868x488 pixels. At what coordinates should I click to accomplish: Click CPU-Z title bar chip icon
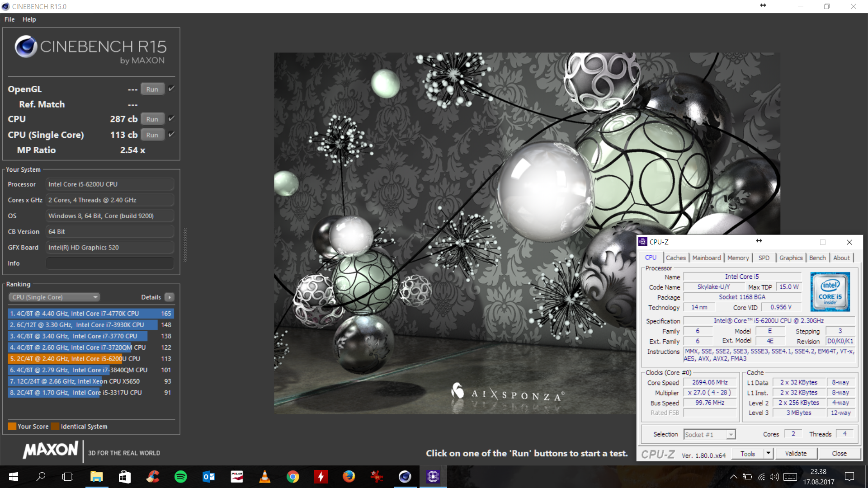coord(643,242)
